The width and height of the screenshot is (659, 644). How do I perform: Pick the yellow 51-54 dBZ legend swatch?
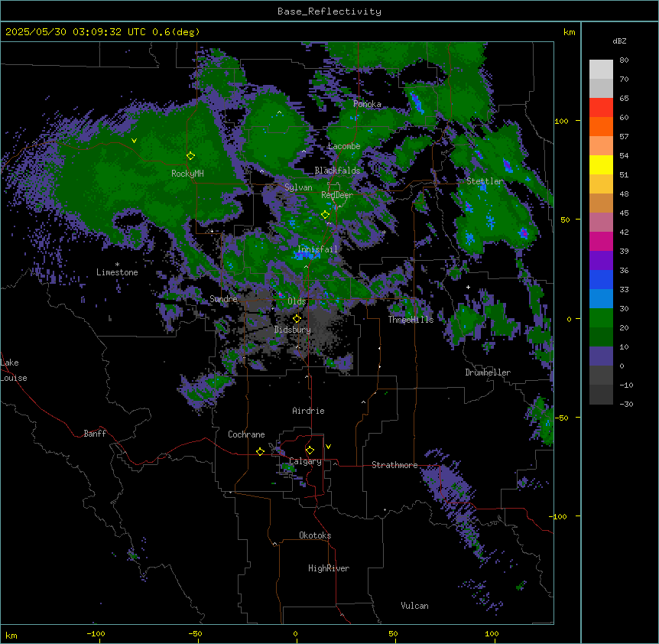pos(601,164)
